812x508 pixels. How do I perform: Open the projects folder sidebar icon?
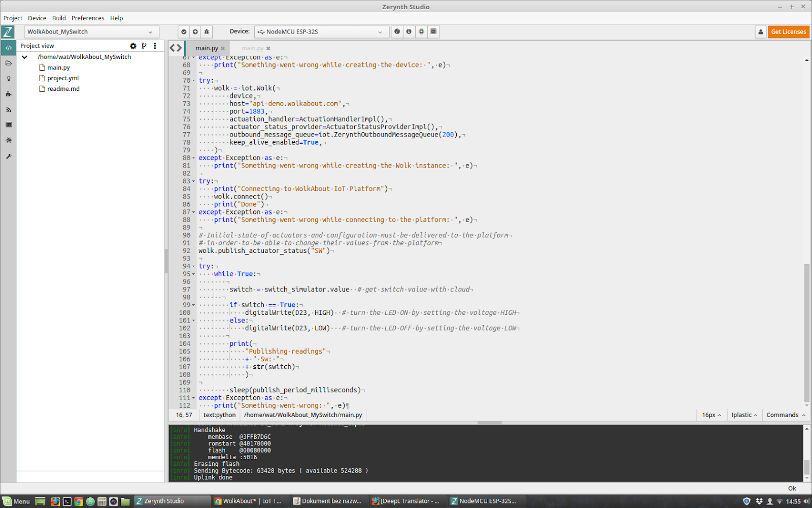[9, 63]
